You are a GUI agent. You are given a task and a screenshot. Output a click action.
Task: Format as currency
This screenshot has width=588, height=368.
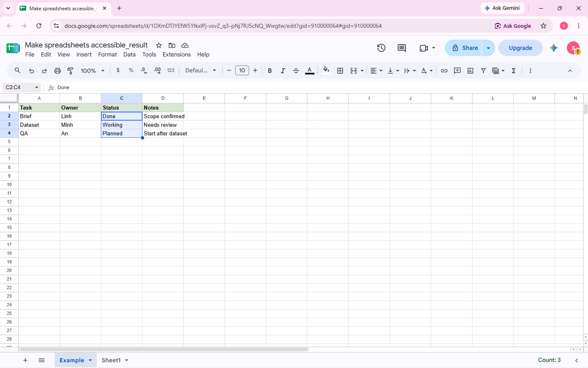point(118,70)
